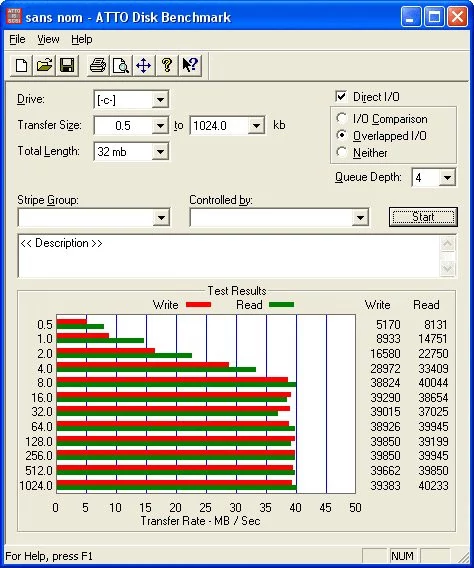Click the Description scrollbar down arrow
Screen dimensions: 474x568
pos(448,268)
